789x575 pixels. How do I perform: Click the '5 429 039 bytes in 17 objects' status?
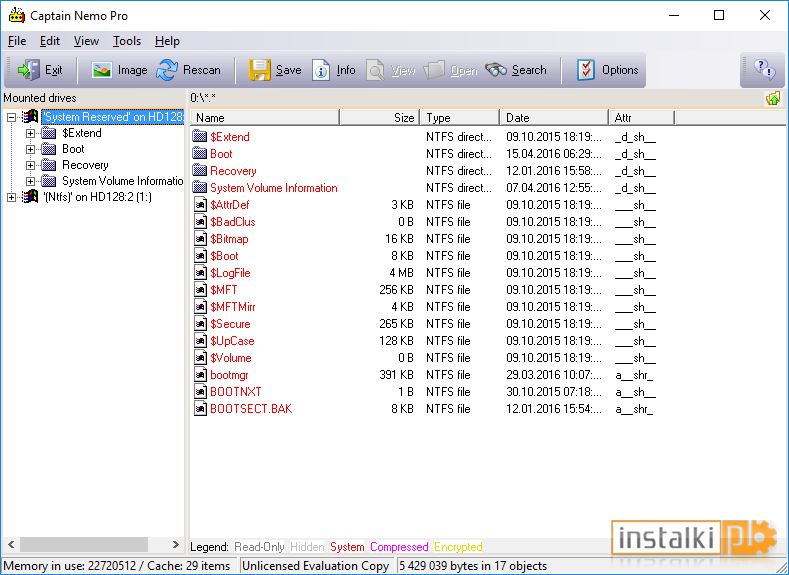pos(473,566)
